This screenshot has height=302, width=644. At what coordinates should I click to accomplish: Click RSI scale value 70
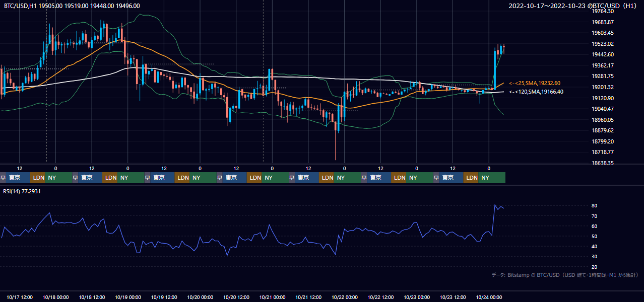tap(595, 216)
